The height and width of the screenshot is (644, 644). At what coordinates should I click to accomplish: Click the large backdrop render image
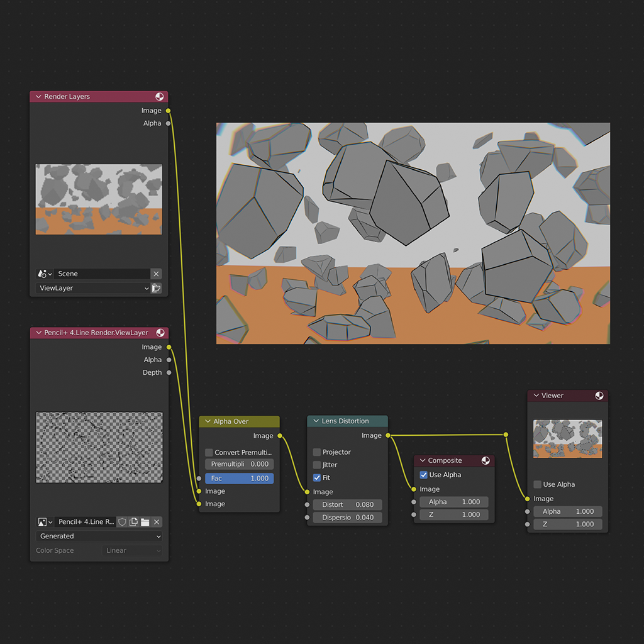pyautogui.click(x=413, y=233)
